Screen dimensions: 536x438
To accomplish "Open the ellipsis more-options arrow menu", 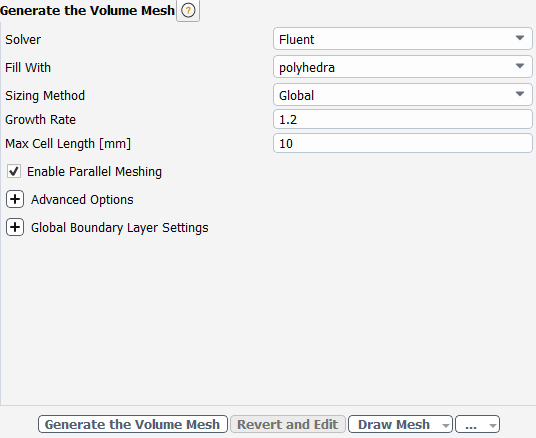I will point(493,425).
